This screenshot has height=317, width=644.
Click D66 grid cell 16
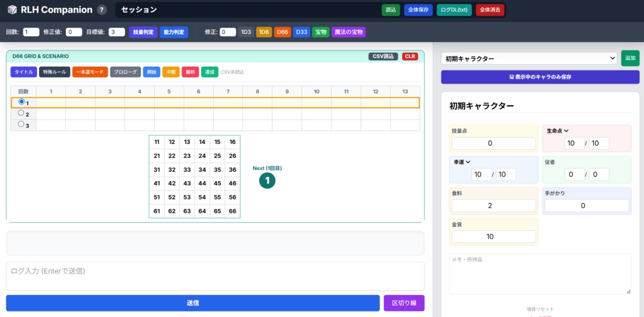pyautogui.click(x=233, y=142)
